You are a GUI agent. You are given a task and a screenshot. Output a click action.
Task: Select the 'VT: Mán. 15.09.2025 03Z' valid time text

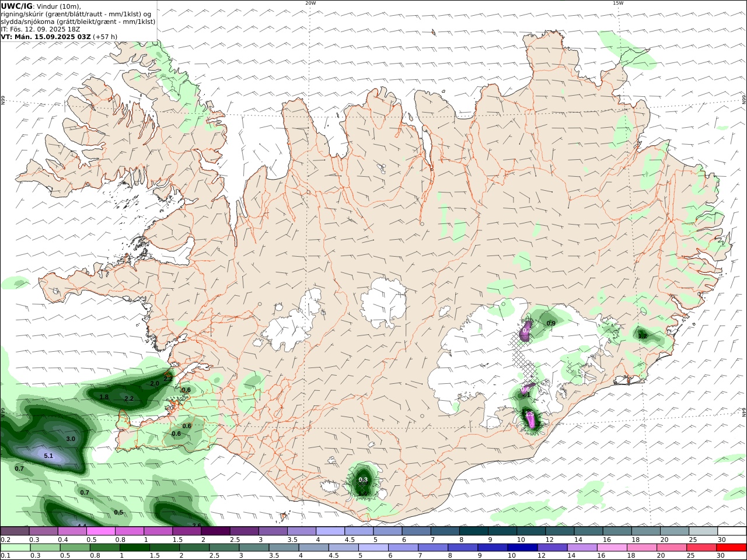(x=46, y=36)
